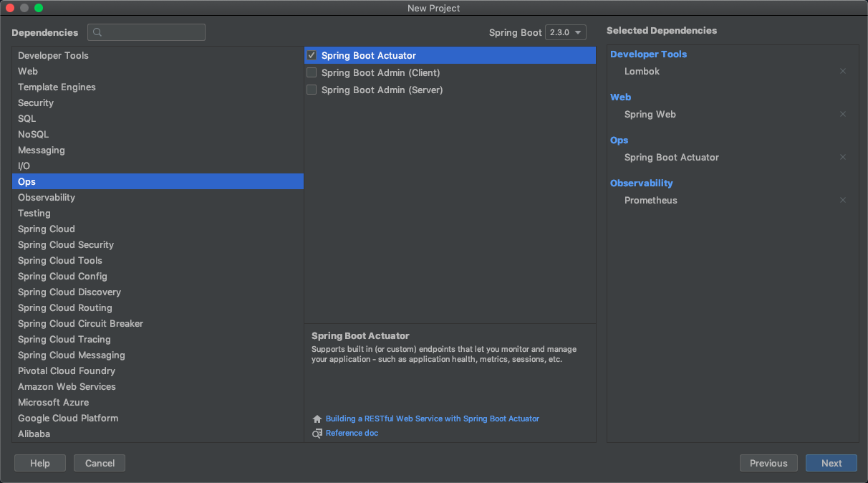Click the home icon beside the RESTful guide
The height and width of the screenshot is (483, 868).
pos(317,419)
